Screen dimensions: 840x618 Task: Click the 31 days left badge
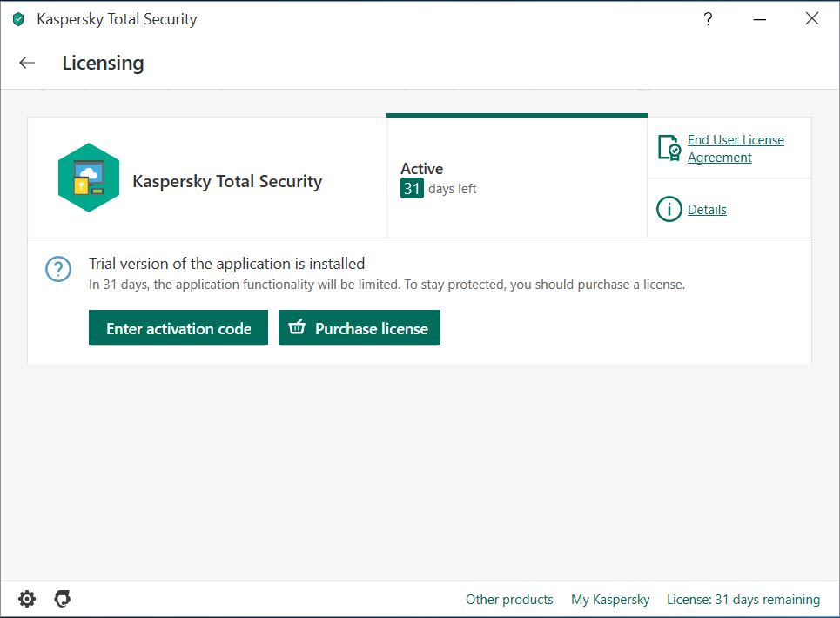click(x=412, y=189)
